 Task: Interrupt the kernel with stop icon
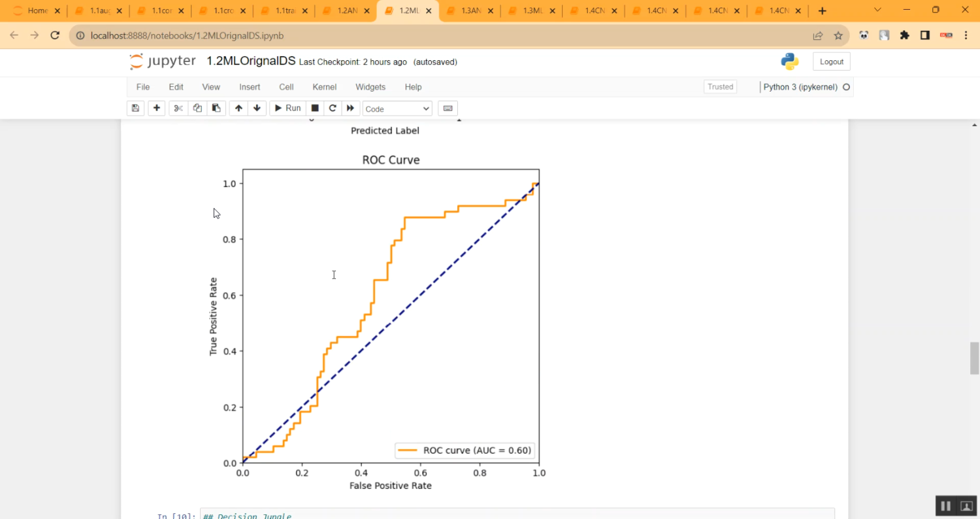pos(315,109)
